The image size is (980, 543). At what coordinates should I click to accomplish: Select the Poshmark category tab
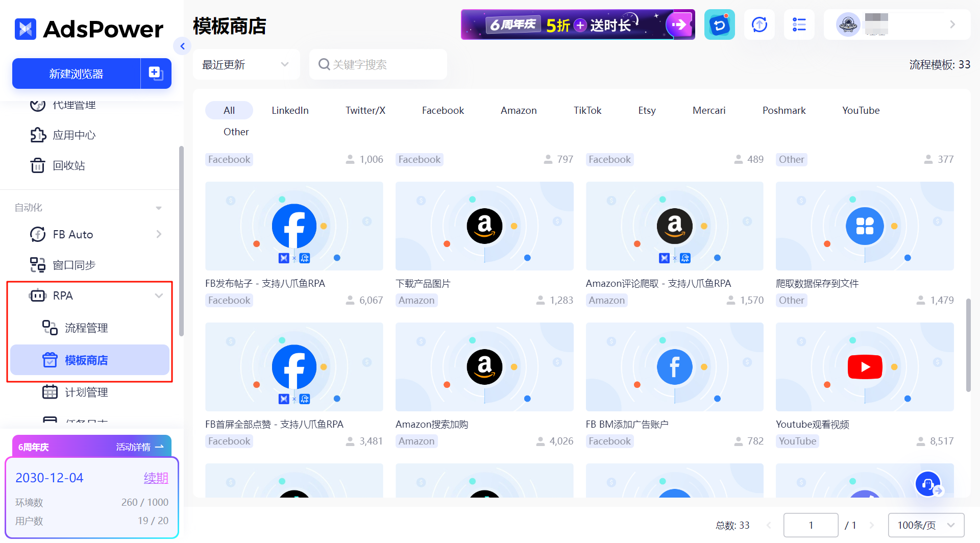(784, 110)
